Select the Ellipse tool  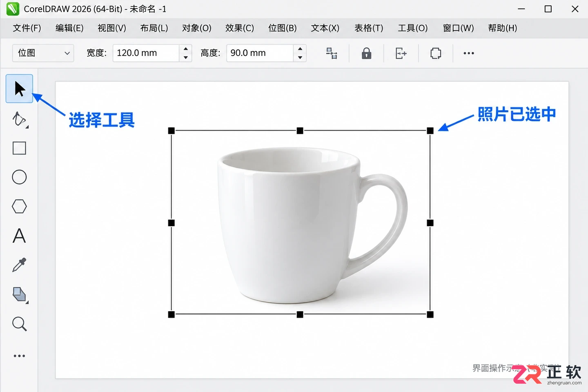pos(19,177)
